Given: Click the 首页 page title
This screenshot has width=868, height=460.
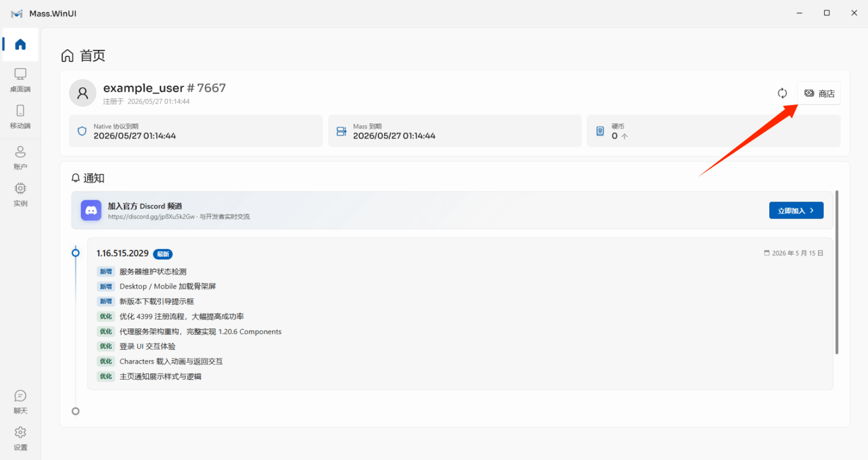Looking at the screenshot, I should 93,56.
